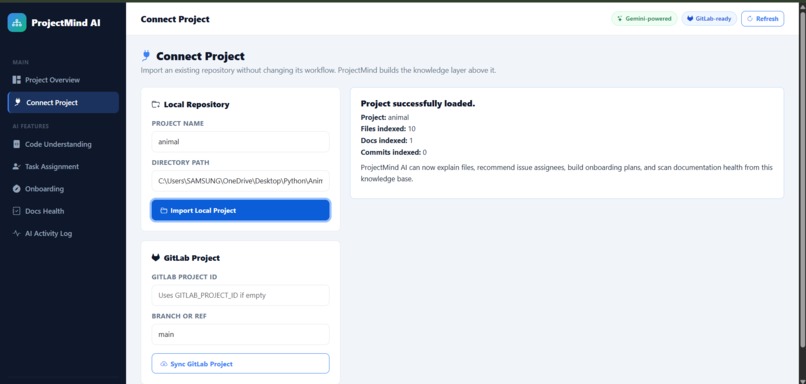806x384 pixels.
Task: Click the 'Local Repository' card heading
Action: click(196, 104)
